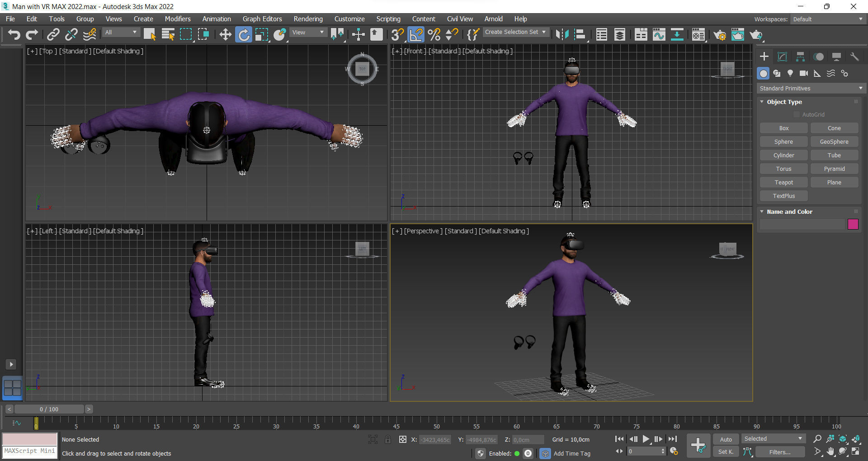Image resolution: width=868 pixels, height=461 pixels.
Task: Open the Modifiers menu
Action: (x=178, y=19)
